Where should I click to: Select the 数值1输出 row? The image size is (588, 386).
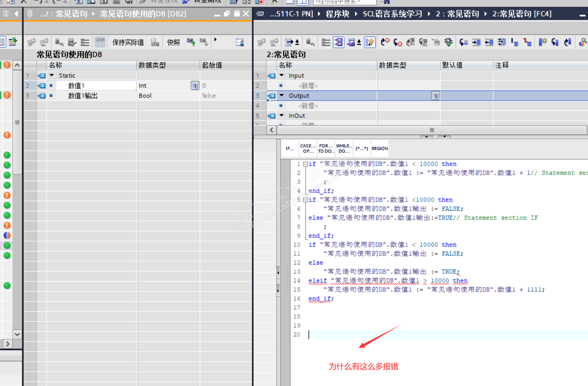pyautogui.click(x=138, y=96)
